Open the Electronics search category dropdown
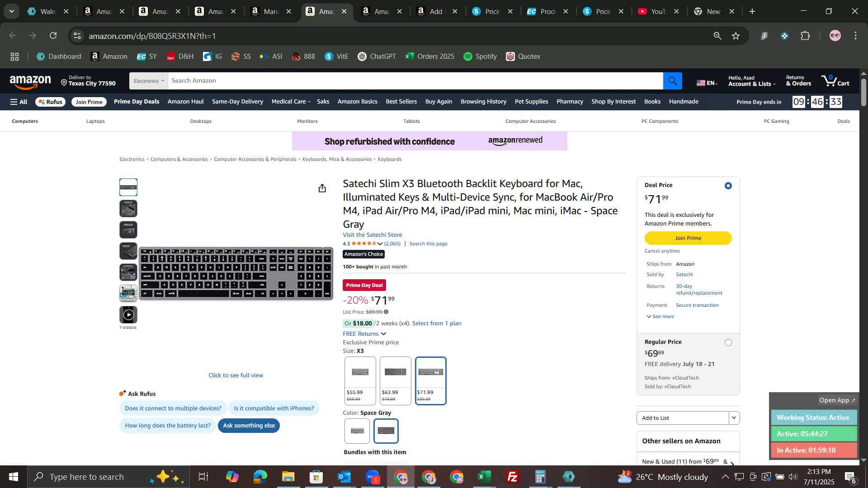The width and height of the screenshot is (868, 488). (148, 81)
